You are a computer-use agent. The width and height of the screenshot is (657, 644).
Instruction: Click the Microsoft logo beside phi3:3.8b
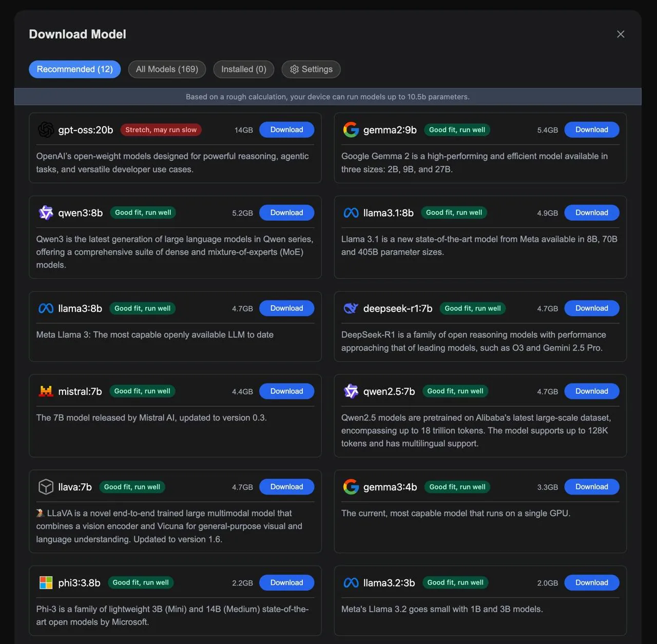46,583
